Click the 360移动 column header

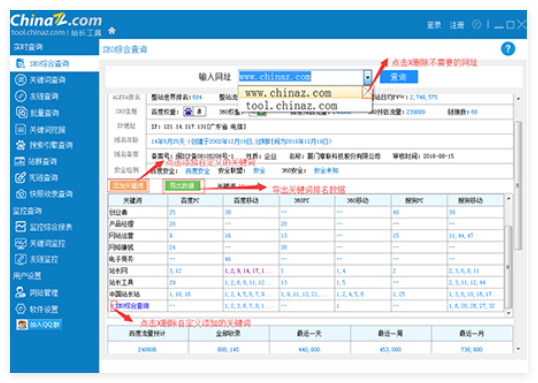[363, 200]
